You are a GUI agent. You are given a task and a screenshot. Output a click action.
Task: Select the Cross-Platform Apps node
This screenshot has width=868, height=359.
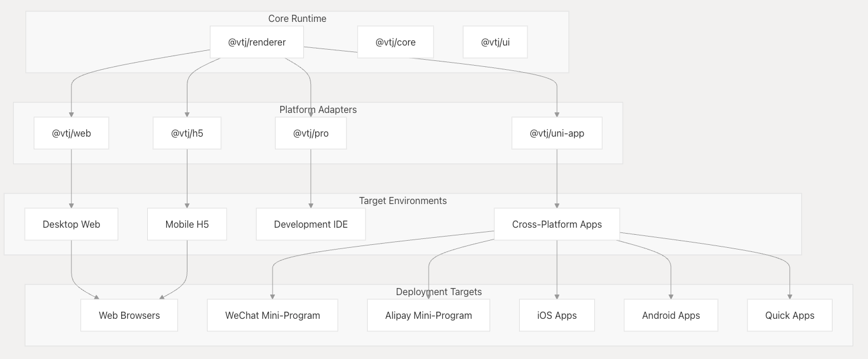coord(557,224)
